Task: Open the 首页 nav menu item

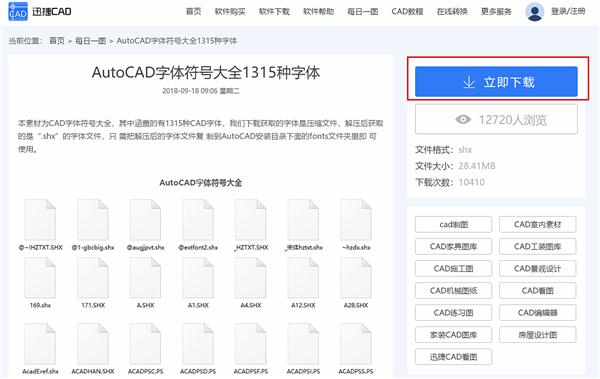Action: [193, 11]
